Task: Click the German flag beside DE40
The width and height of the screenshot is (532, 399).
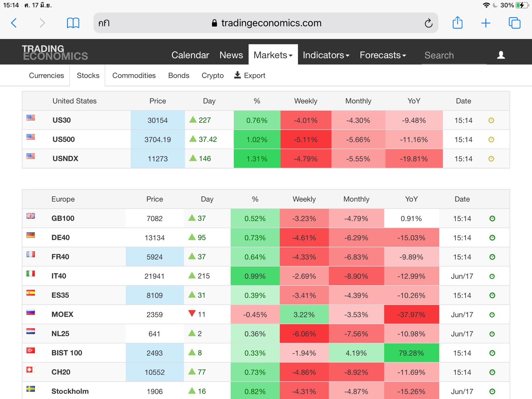Action: click(x=31, y=235)
